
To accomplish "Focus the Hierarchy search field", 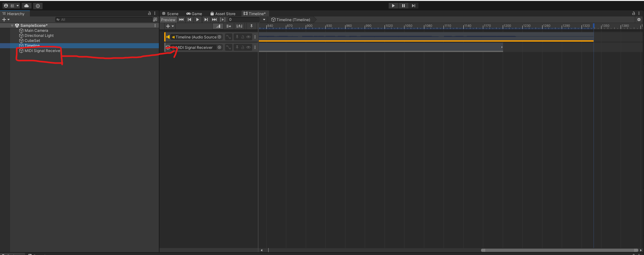I will coord(103,20).
